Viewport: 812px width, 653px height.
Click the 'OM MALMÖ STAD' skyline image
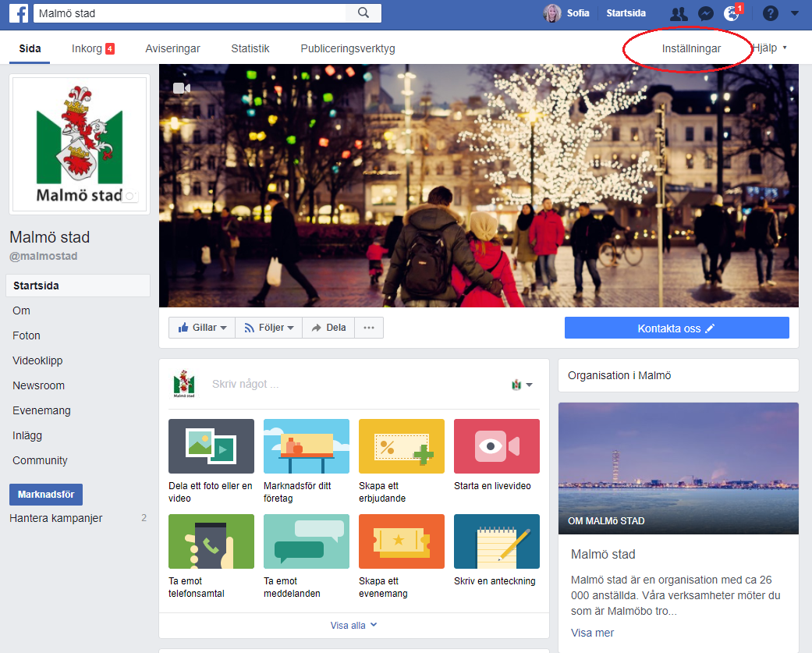click(x=679, y=468)
